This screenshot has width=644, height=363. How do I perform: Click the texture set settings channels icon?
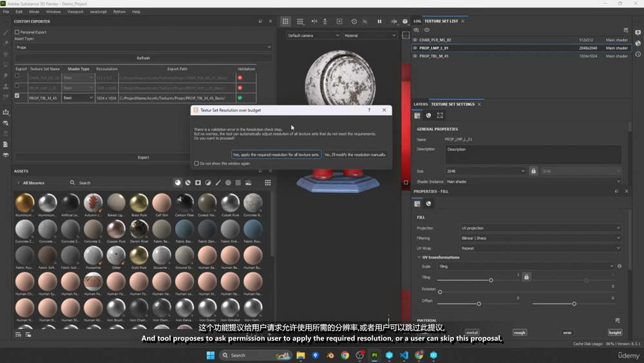(417, 115)
